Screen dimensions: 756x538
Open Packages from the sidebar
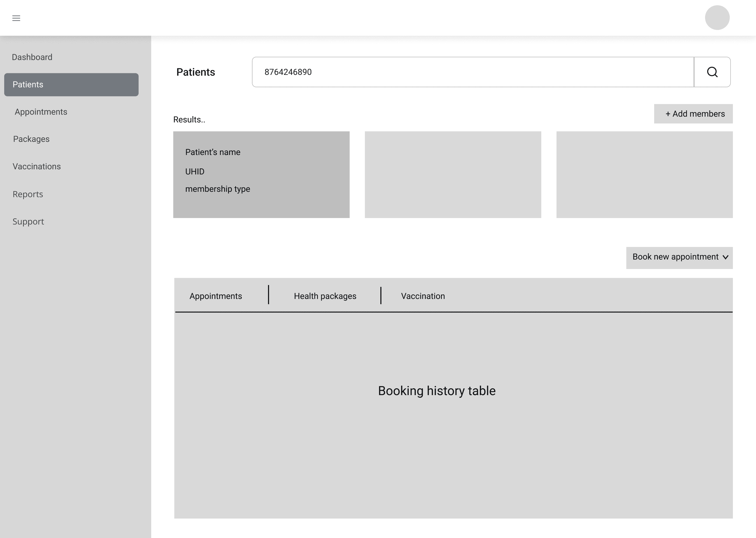click(31, 139)
